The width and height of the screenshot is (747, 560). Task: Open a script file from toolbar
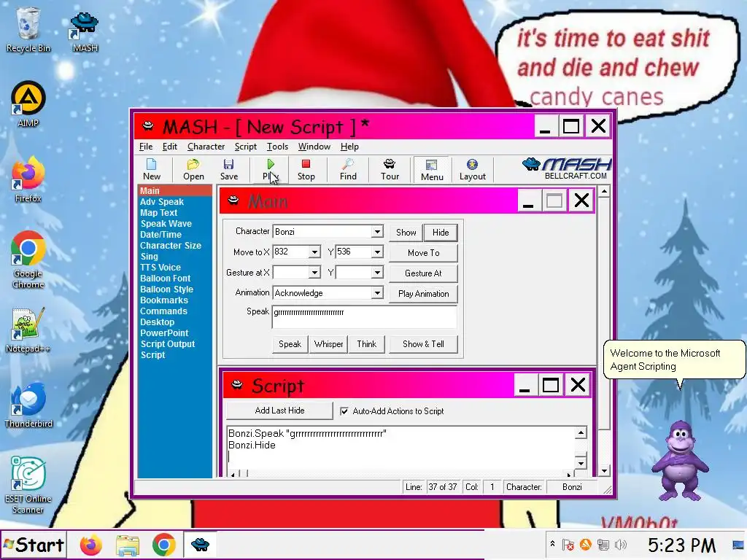click(x=193, y=169)
